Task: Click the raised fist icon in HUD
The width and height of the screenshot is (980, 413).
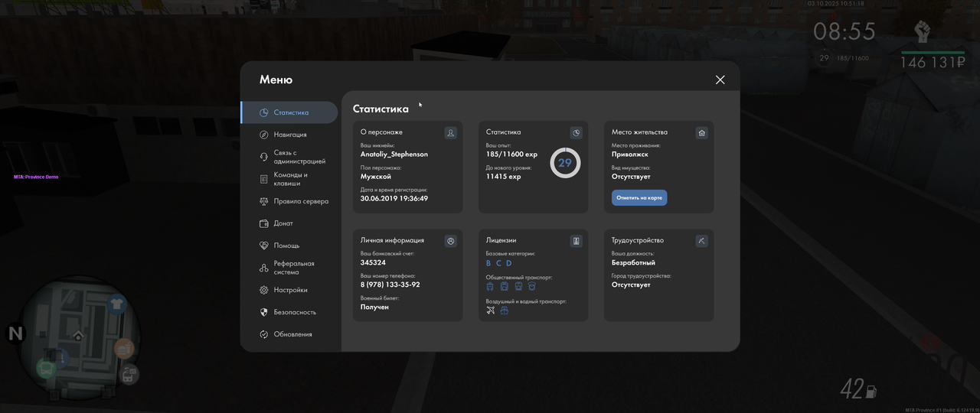Action: point(922,32)
